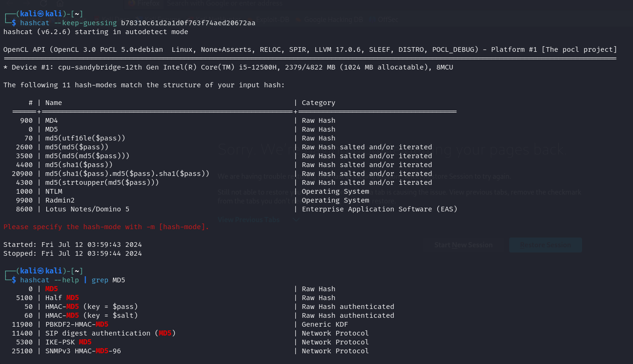Open the View Previous Tabs link
This screenshot has width=633, height=364.
click(x=249, y=220)
